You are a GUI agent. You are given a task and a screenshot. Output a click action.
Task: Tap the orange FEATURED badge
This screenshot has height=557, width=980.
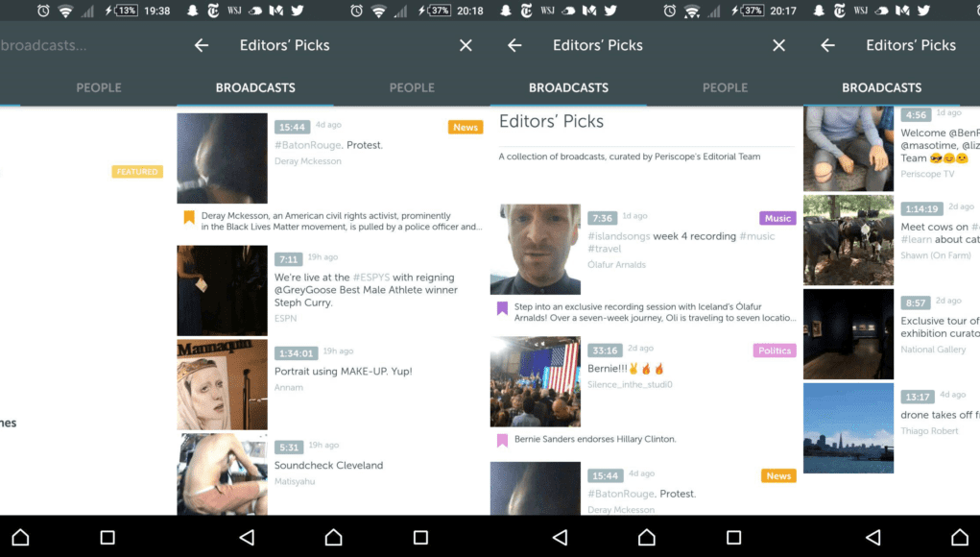(137, 171)
